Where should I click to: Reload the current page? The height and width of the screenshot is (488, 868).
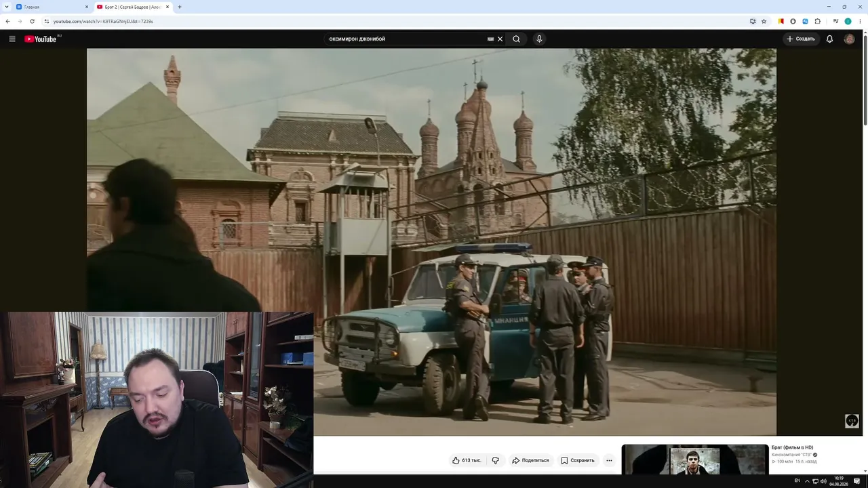(32, 21)
